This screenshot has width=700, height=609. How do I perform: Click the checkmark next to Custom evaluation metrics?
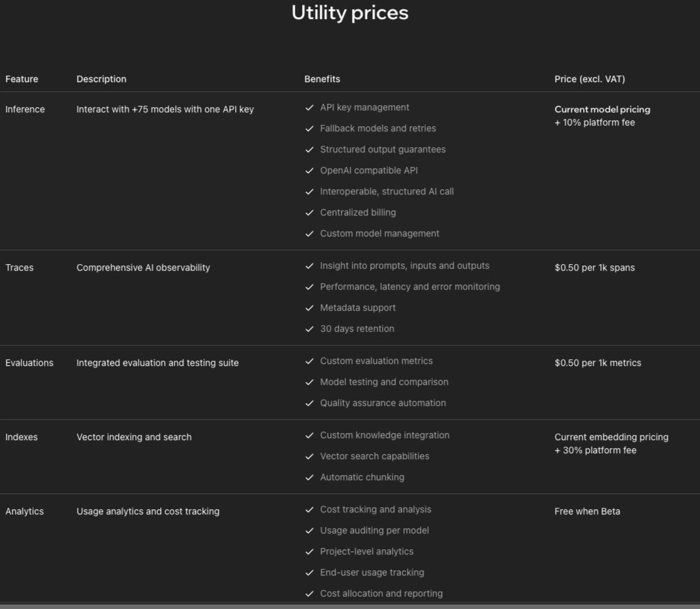[x=309, y=361]
